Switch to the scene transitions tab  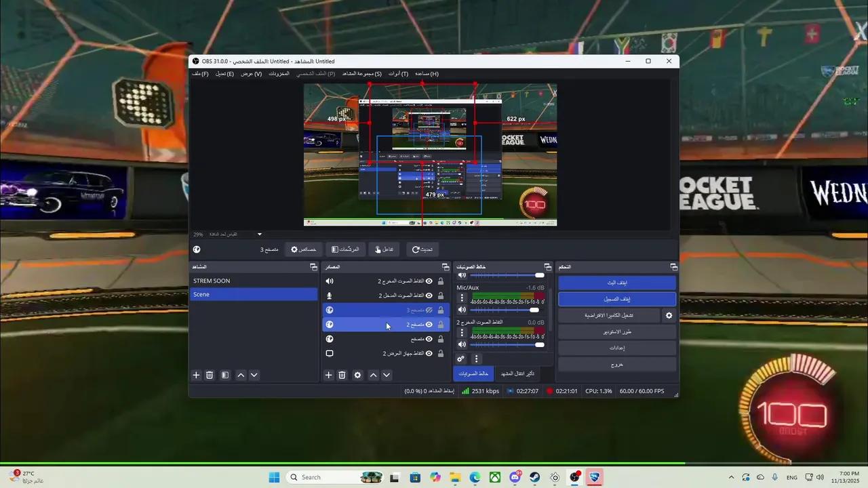pyautogui.click(x=517, y=373)
